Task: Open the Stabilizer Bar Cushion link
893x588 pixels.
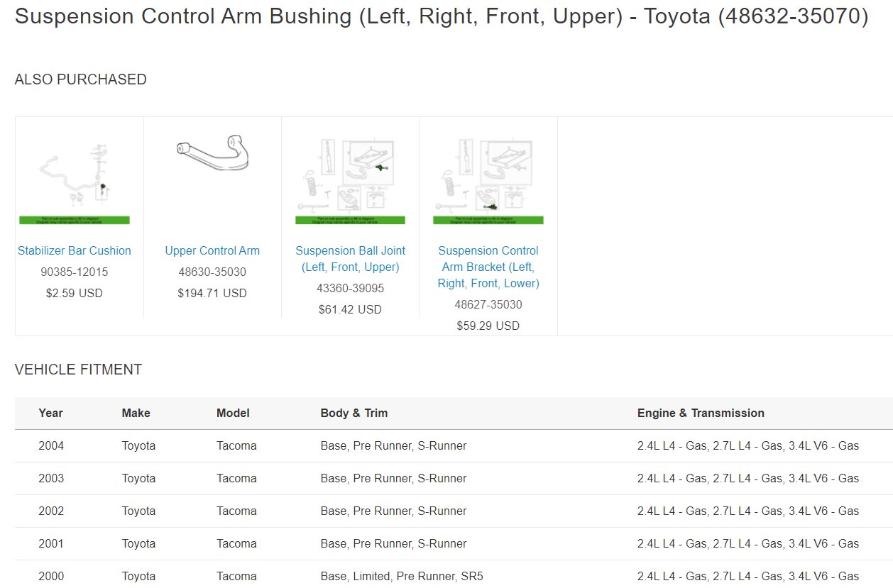Action: (75, 250)
